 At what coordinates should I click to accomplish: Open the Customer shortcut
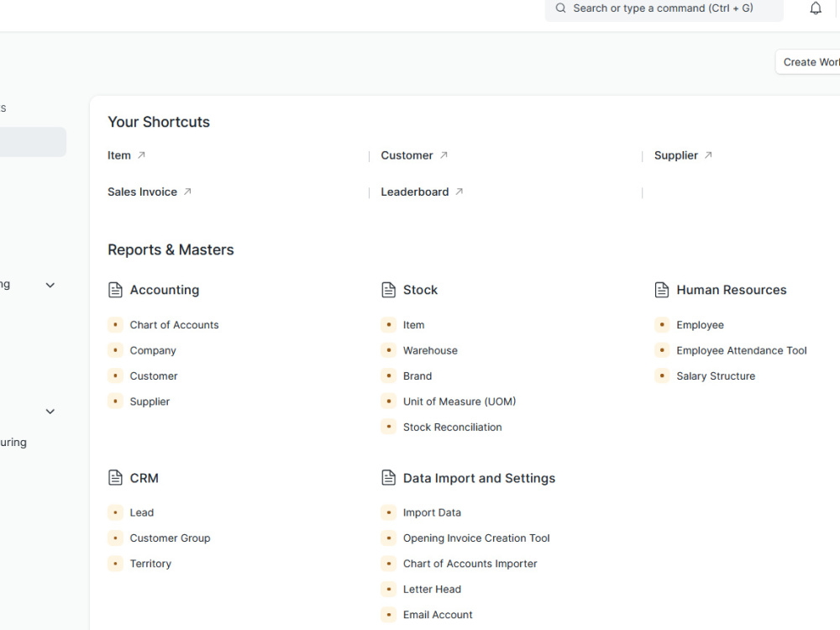(x=407, y=155)
